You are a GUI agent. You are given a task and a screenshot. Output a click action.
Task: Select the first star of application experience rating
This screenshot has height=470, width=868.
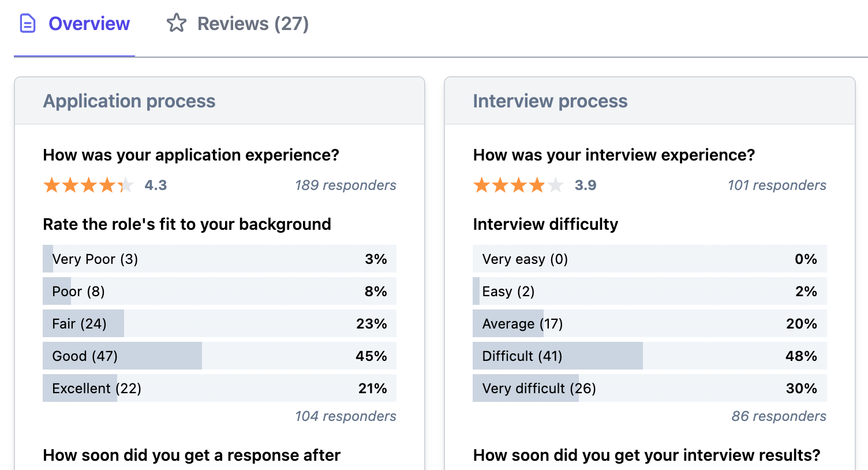pos(51,185)
